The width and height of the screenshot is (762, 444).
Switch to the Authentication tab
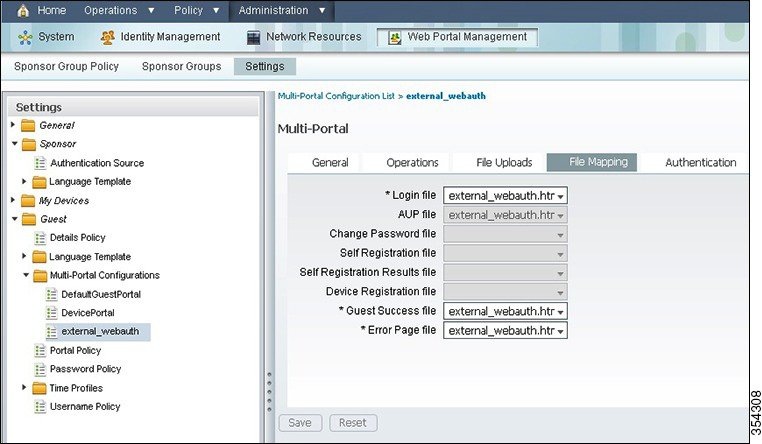click(x=700, y=163)
